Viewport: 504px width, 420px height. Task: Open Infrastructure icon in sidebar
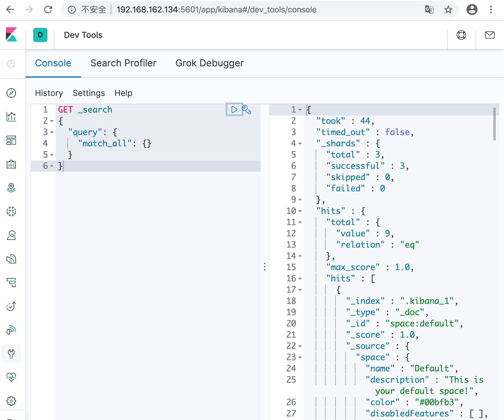point(11,235)
